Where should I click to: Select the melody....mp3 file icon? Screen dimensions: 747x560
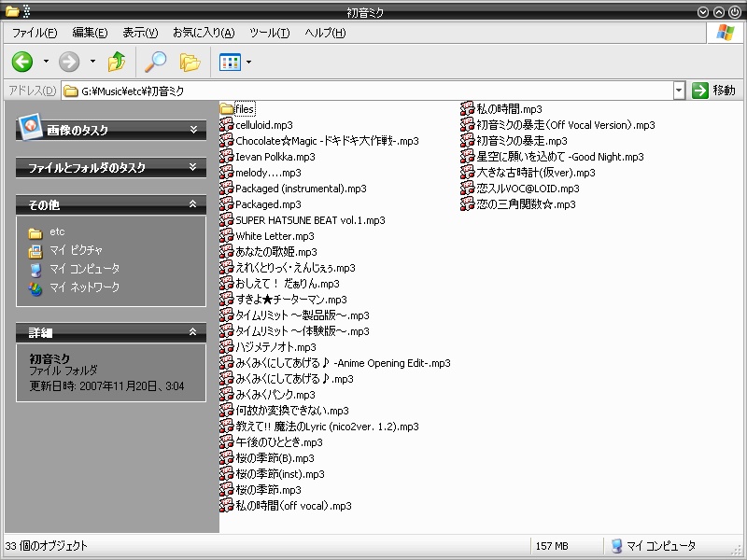[227, 173]
